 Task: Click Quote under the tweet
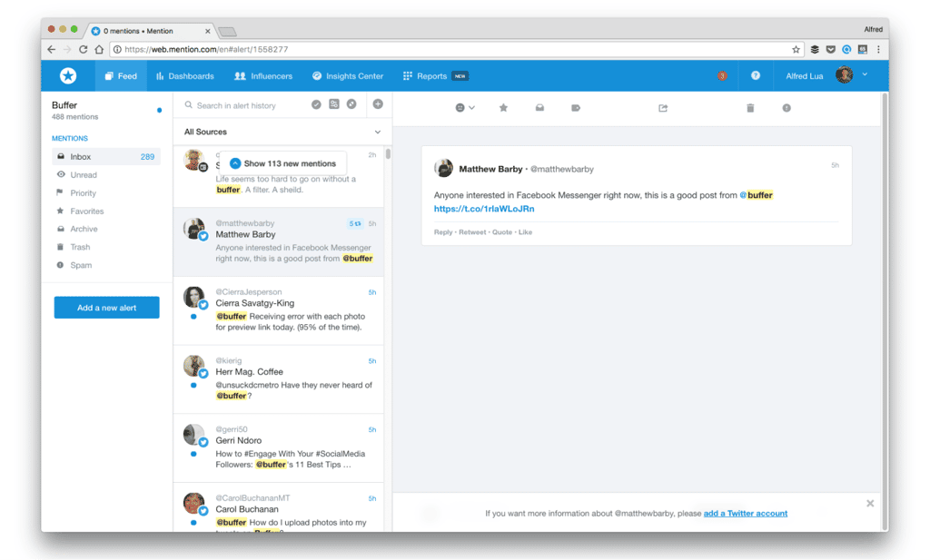coord(501,232)
